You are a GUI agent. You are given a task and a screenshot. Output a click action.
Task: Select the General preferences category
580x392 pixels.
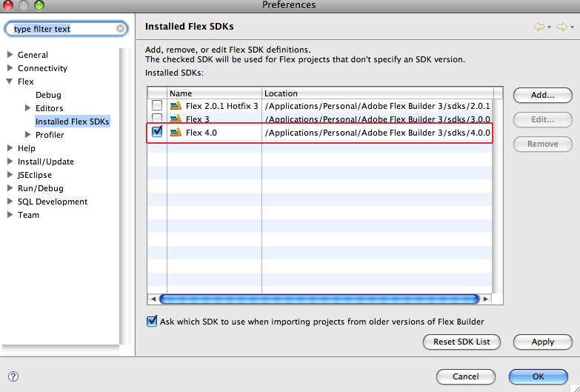tap(33, 55)
